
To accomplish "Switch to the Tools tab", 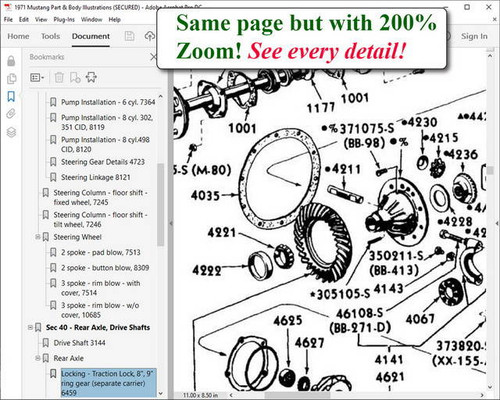I will click(50, 36).
